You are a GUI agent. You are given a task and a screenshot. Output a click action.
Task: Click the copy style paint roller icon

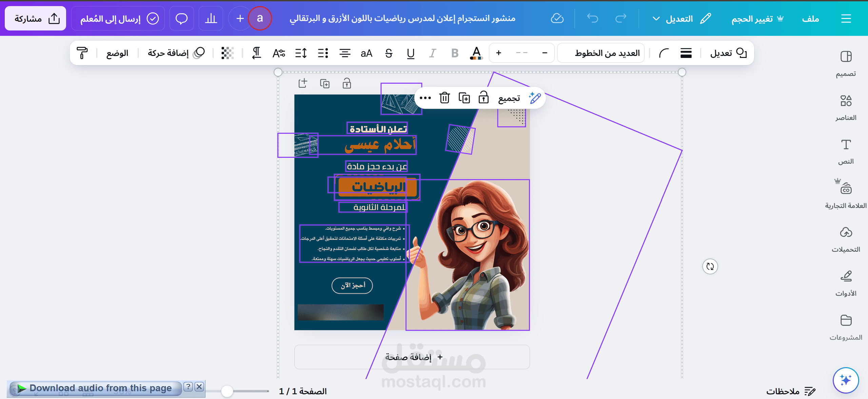(82, 53)
